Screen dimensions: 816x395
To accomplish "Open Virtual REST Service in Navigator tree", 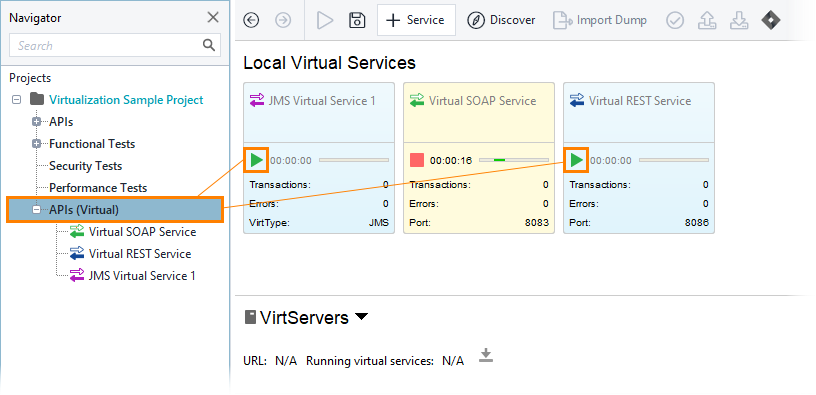I will click(x=140, y=254).
